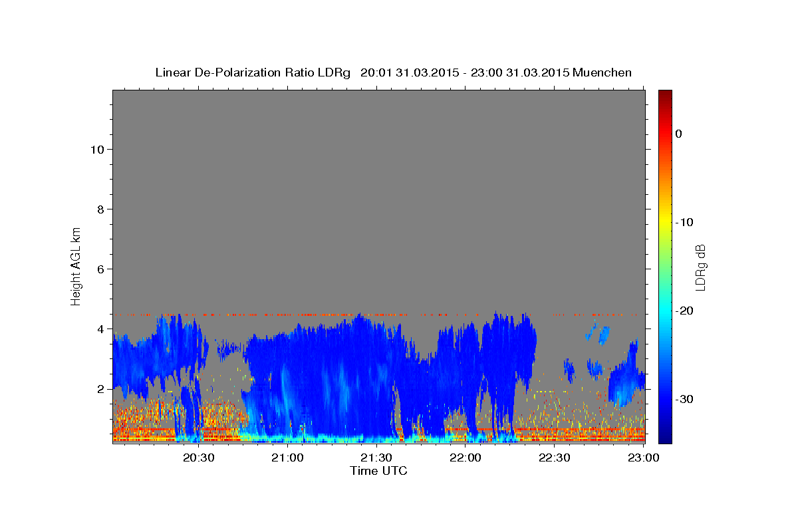Screen dimensions: 798x532
Task: Click the colorbar value 0
Action: click(x=679, y=134)
